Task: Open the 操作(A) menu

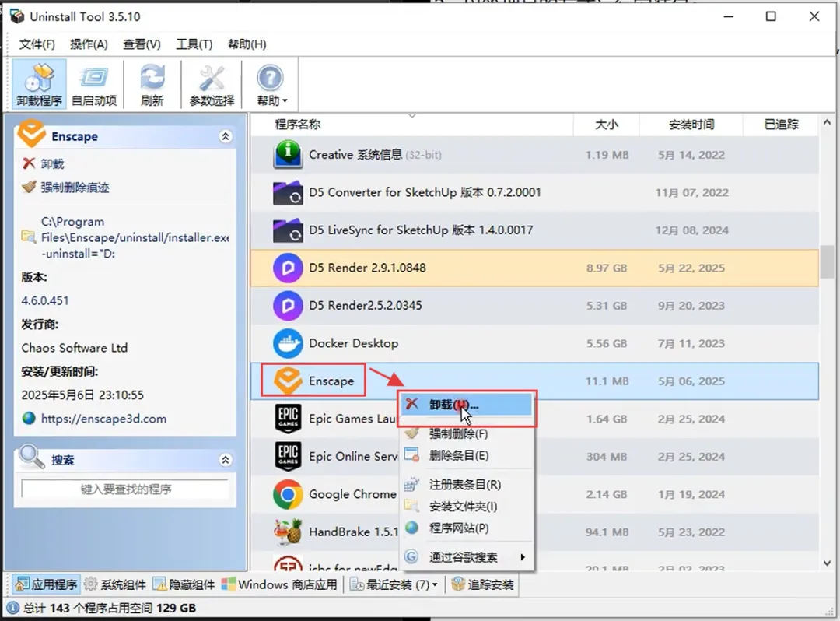Action: coord(89,44)
